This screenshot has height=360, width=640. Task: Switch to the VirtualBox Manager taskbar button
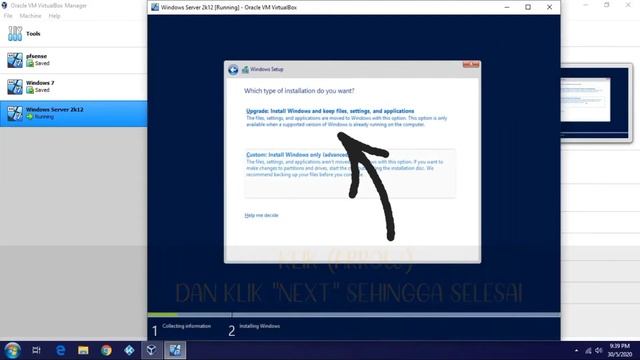pyautogui.click(x=151, y=350)
